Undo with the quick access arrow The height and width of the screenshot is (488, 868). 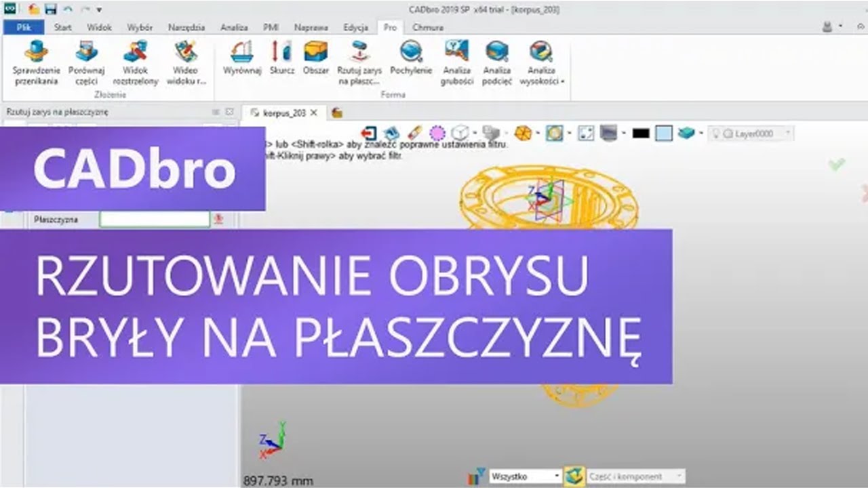(x=67, y=9)
